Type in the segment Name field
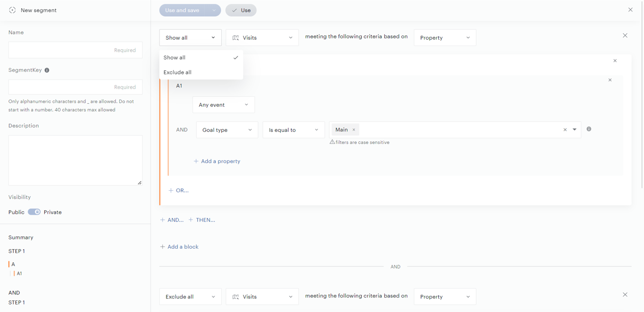 point(75,50)
